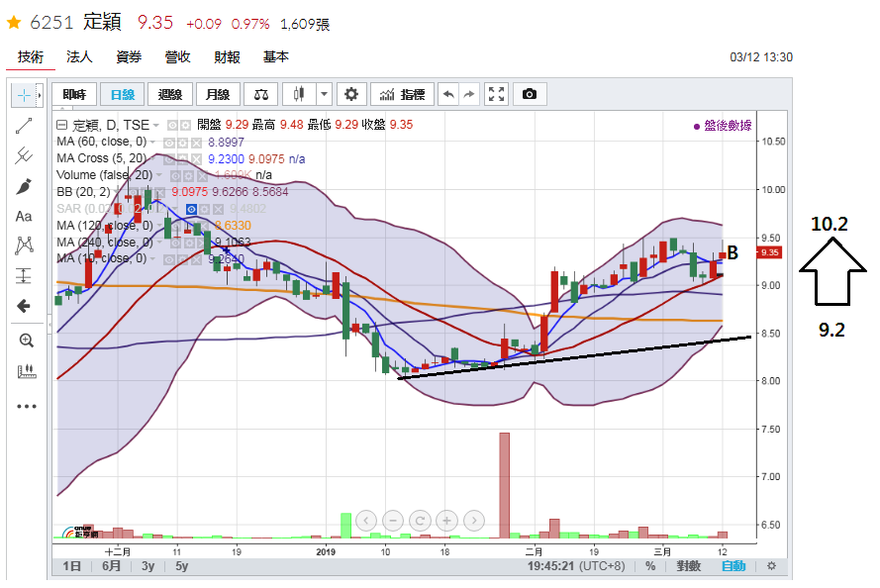
Task: Open MA (10, close, 0) dropdown arrow
Action: pyautogui.click(x=152, y=258)
